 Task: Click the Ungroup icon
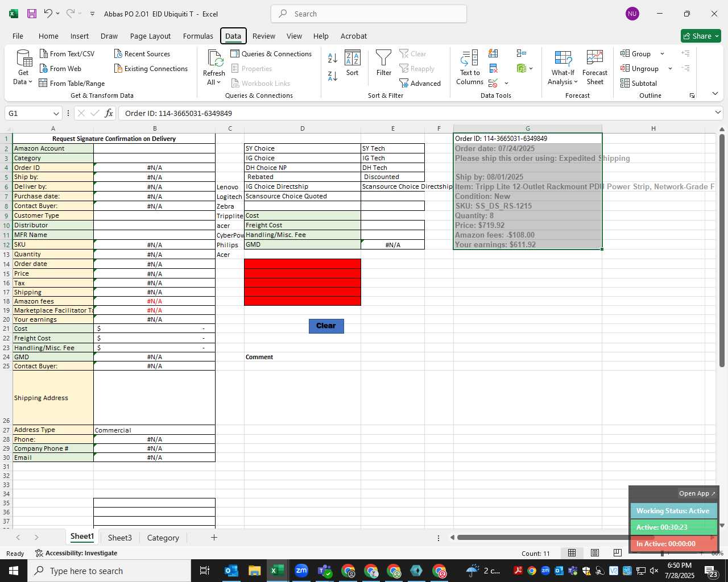625,68
